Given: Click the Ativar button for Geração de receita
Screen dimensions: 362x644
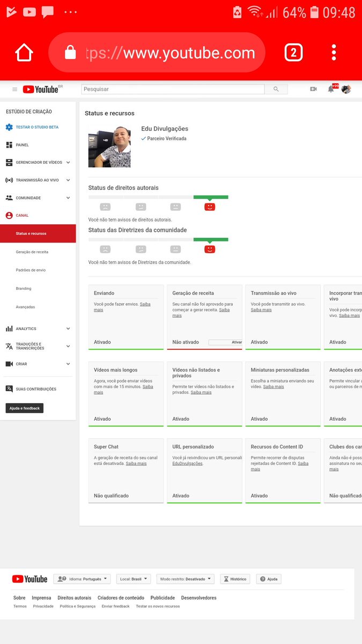Looking at the screenshot, I should coord(225,342).
